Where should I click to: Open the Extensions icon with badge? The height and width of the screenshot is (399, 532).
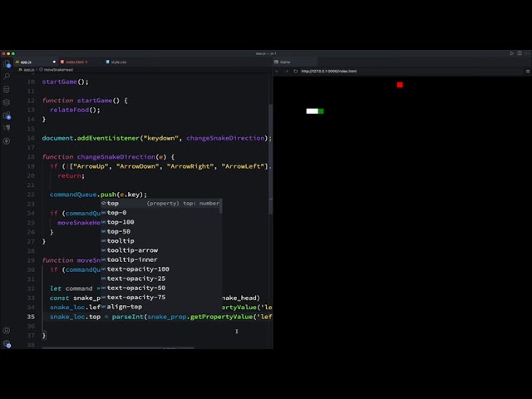pos(7,116)
